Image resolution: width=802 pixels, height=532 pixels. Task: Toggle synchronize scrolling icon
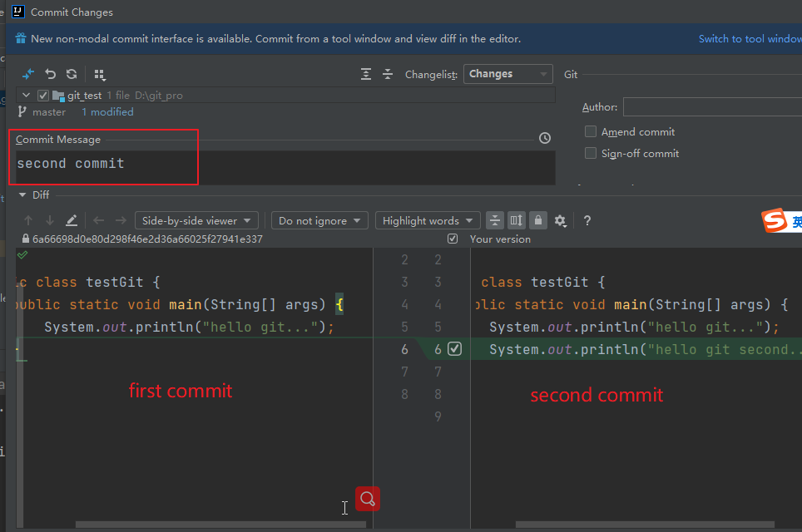pyautogui.click(x=517, y=220)
